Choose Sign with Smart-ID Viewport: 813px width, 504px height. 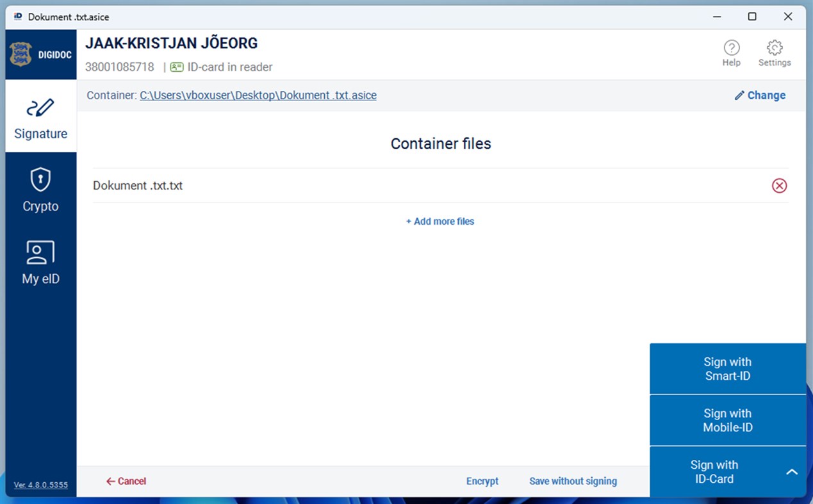coord(728,369)
